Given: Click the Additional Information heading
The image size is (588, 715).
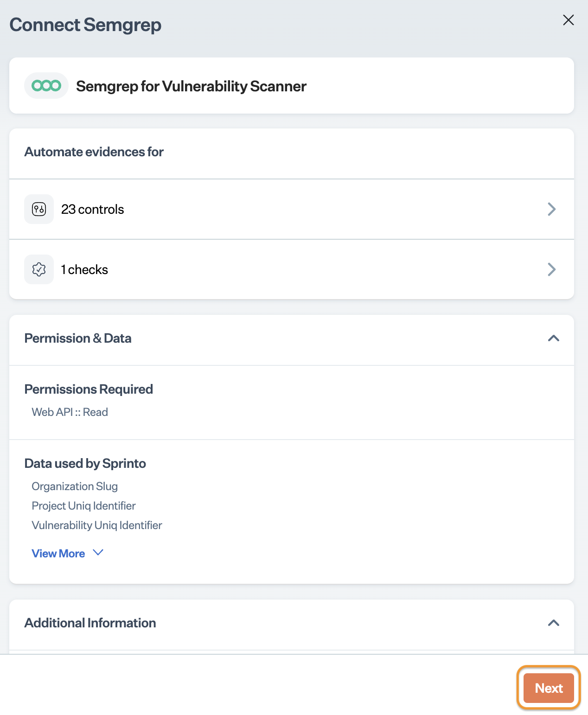Looking at the screenshot, I should (x=90, y=623).
